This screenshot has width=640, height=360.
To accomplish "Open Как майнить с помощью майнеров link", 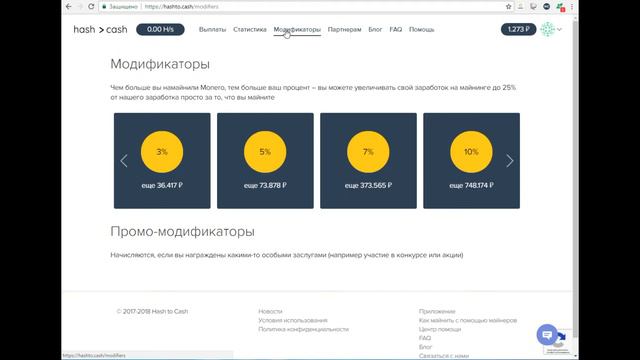I will [x=468, y=320].
